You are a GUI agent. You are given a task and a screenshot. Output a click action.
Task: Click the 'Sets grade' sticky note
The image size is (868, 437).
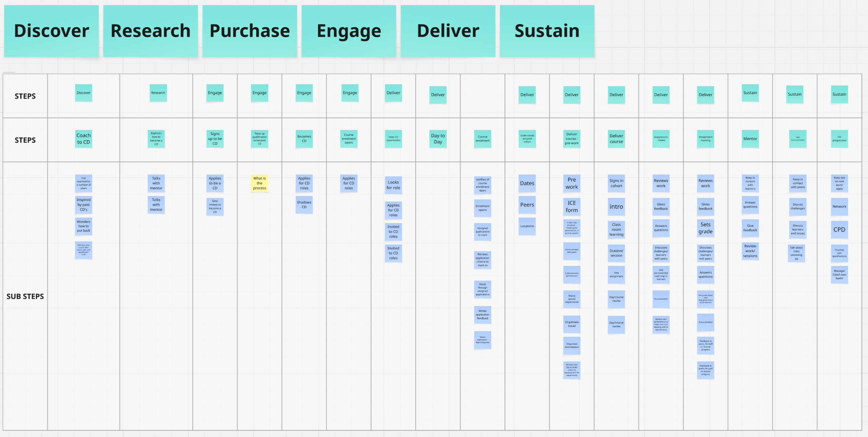(705, 228)
